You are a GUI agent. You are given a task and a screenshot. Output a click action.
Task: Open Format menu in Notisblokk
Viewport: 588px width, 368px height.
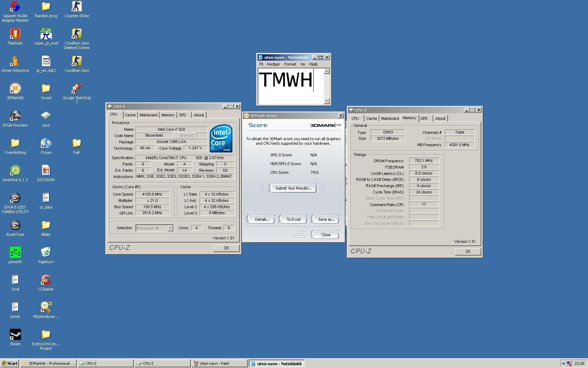tap(290, 64)
